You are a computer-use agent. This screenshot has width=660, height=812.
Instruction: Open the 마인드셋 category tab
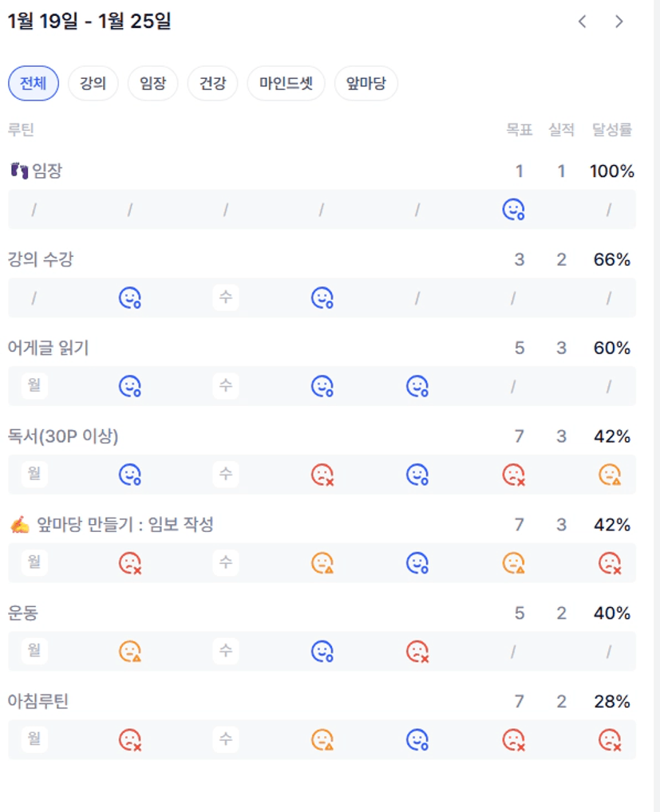click(286, 84)
